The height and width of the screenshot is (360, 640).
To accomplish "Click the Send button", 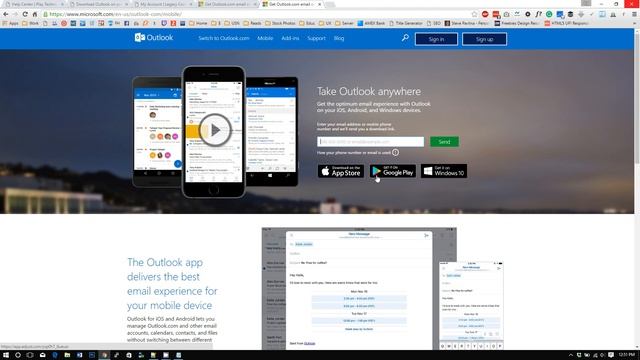I will [444, 142].
